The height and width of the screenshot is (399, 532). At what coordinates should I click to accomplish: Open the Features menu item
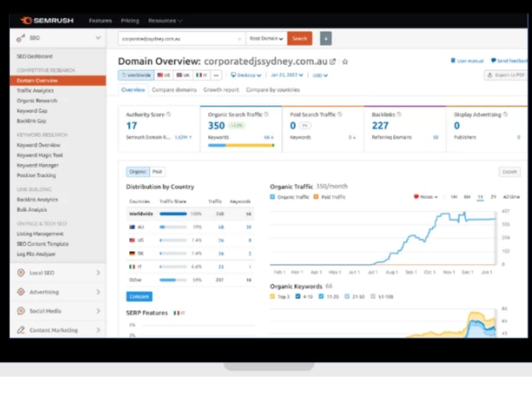(101, 21)
